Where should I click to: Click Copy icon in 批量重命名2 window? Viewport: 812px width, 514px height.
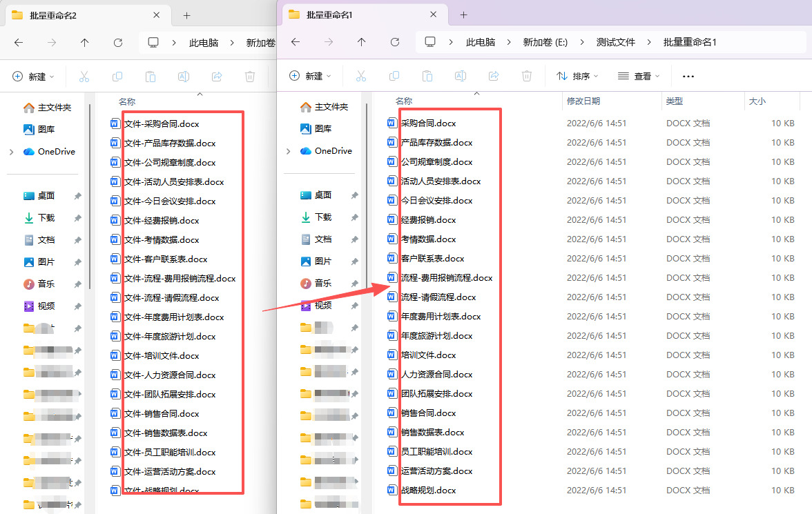(x=117, y=77)
